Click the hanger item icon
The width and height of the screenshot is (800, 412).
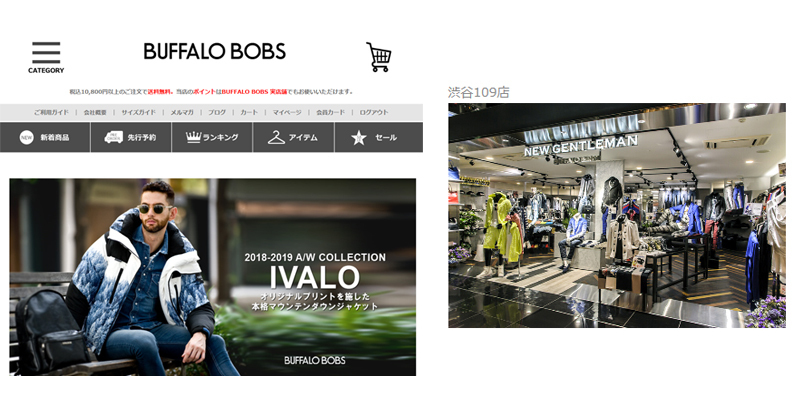coord(276,137)
